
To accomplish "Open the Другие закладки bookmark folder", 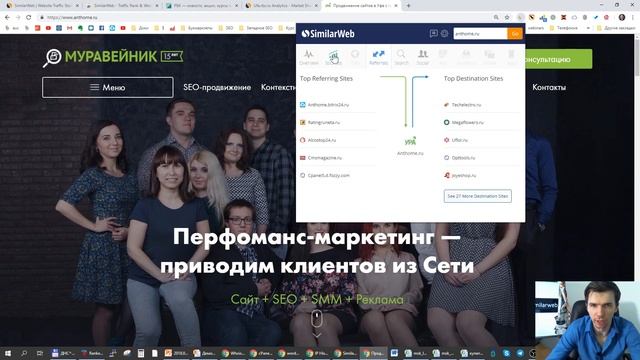I will coord(616,28).
